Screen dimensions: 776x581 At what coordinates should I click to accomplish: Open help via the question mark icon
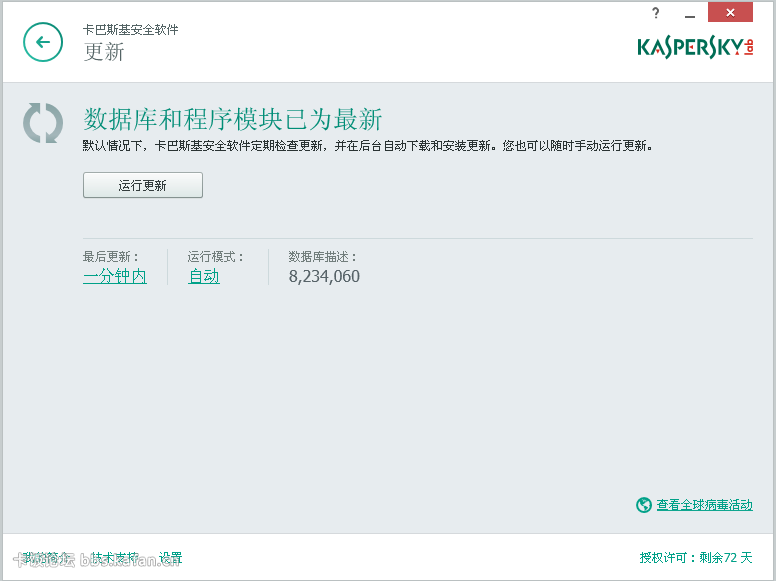click(656, 13)
